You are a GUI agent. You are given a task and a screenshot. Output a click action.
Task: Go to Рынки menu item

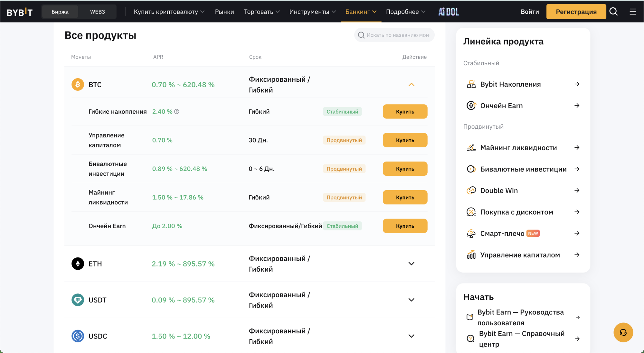(224, 12)
